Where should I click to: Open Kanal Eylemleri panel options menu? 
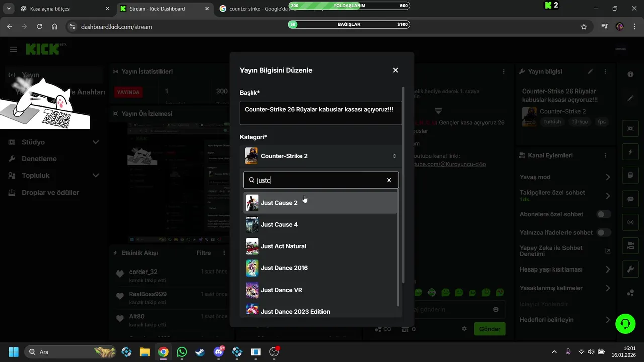(605, 156)
